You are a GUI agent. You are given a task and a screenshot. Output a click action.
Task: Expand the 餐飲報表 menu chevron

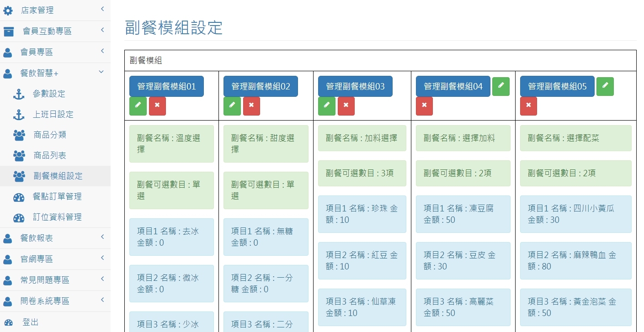tap(102, 237)
